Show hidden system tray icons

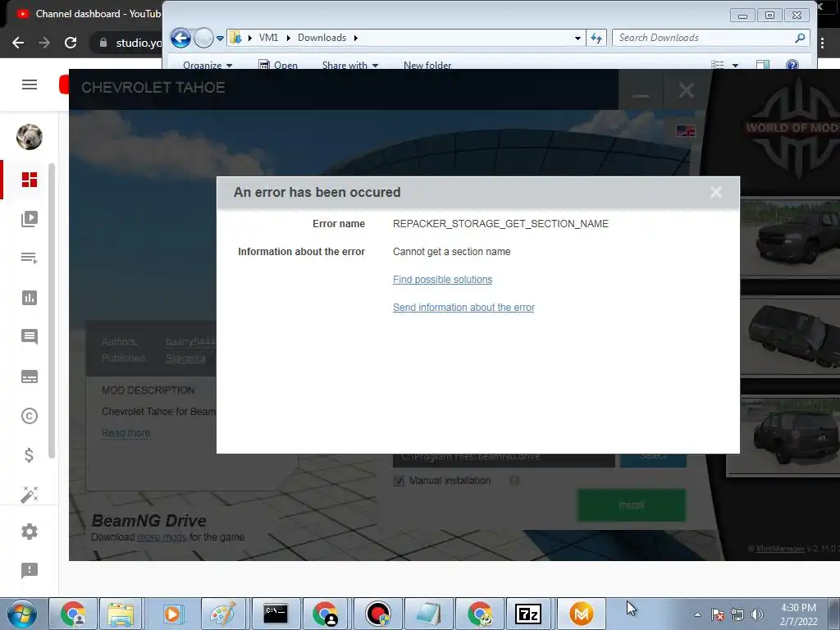697,614
